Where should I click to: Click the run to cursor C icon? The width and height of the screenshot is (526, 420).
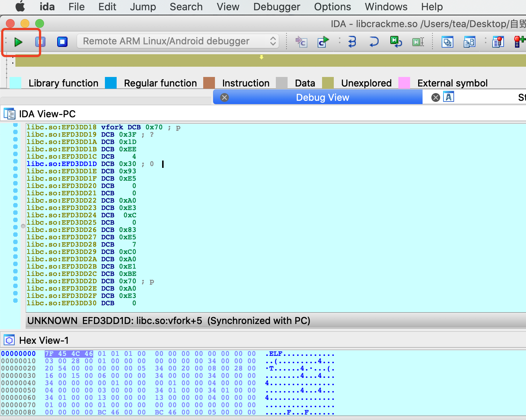(x=323, y=42)
